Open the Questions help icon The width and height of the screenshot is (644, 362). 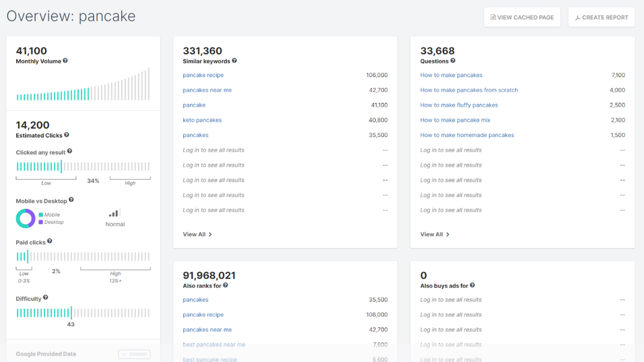click(453, 61)
